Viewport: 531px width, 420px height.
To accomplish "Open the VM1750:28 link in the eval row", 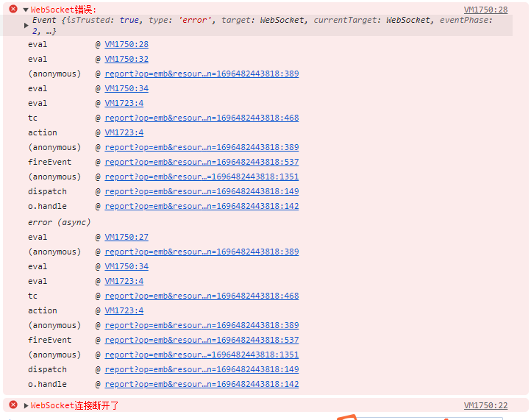I will (x=126, y=44).
